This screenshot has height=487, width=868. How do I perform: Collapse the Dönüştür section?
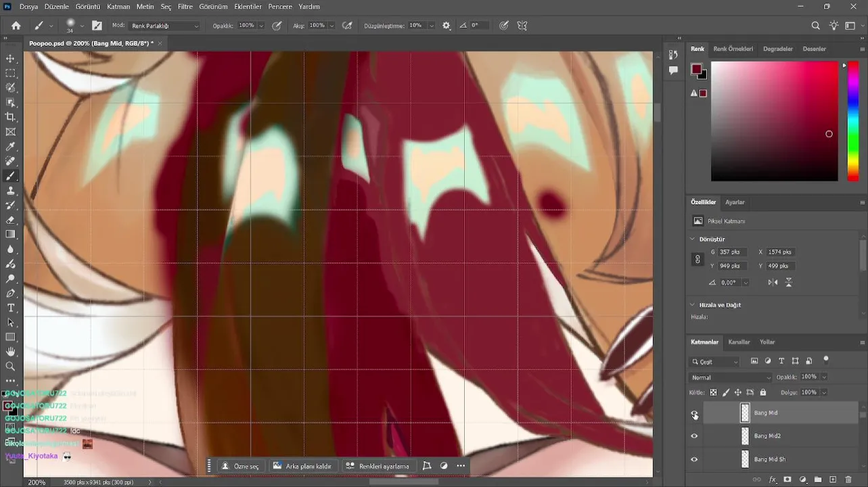click(692, 239)
